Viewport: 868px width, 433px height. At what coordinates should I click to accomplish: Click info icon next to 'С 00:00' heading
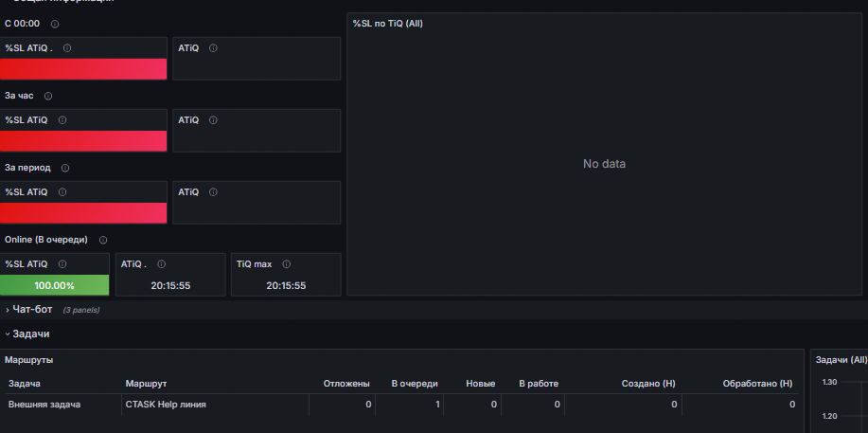pos(55,24)
